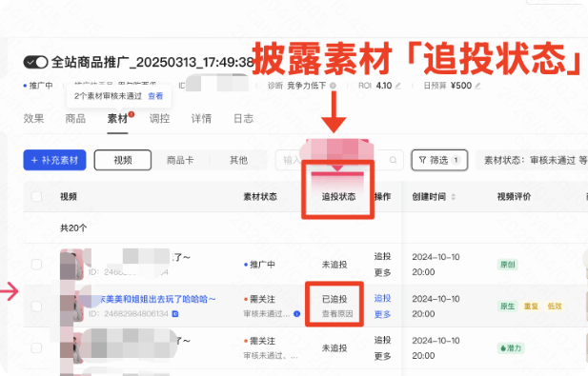Open video thumbnail in 已追投 row

pyautogui.click(x=72, y=306)
